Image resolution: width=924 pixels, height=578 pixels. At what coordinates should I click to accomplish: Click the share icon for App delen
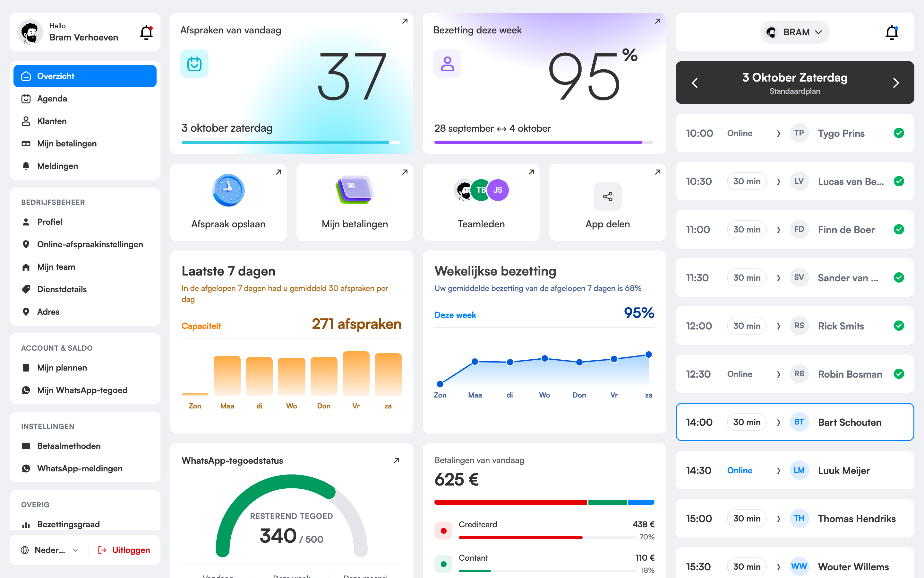(x=607, y=197)
